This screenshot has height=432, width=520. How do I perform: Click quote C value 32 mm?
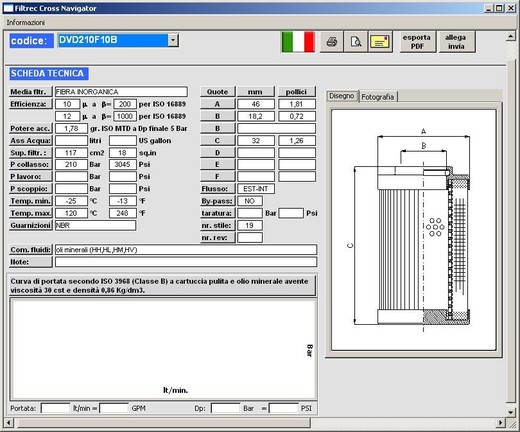(x=256, y=141)
